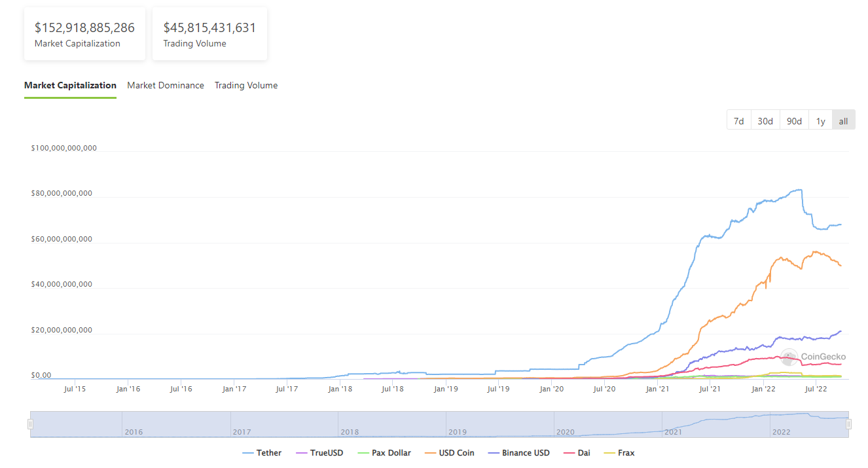
Task: Select the 'all' time range button
Action: [x=843, y=120]
